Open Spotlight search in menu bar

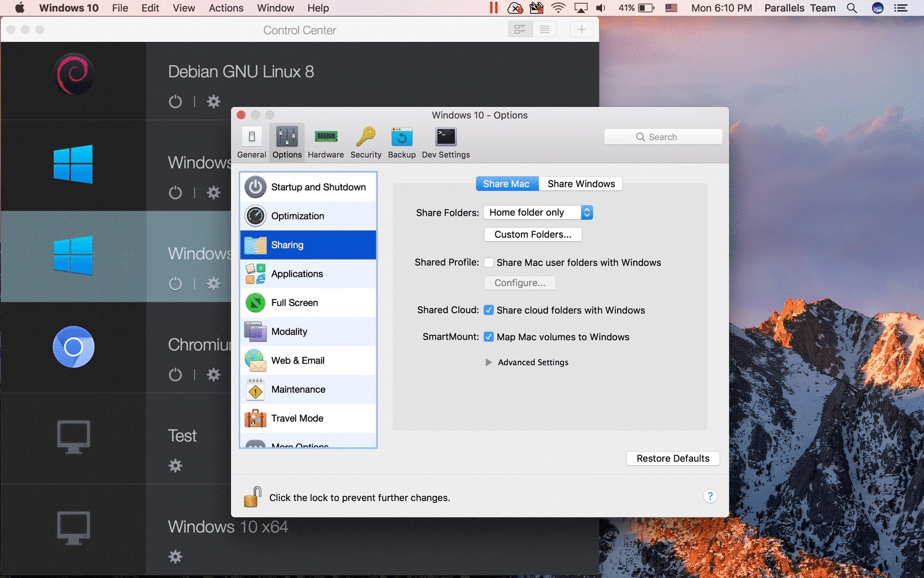tap(852, 8)
